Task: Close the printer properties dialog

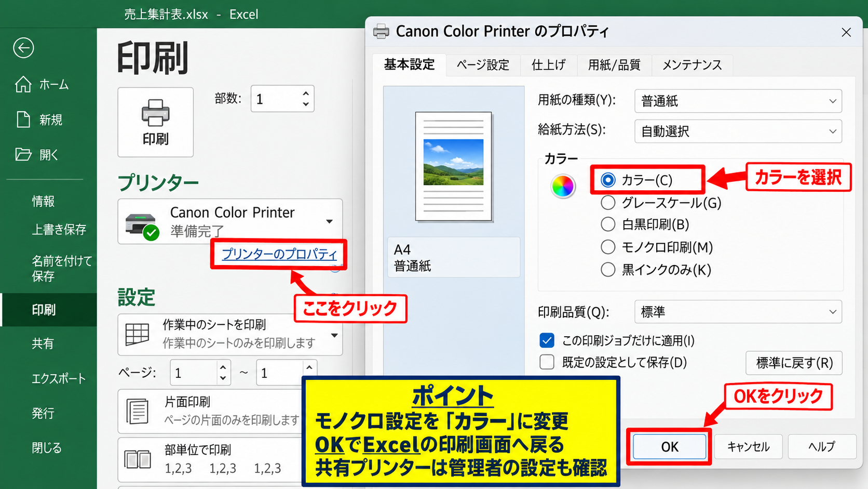Action: click(x=846, y=32)
